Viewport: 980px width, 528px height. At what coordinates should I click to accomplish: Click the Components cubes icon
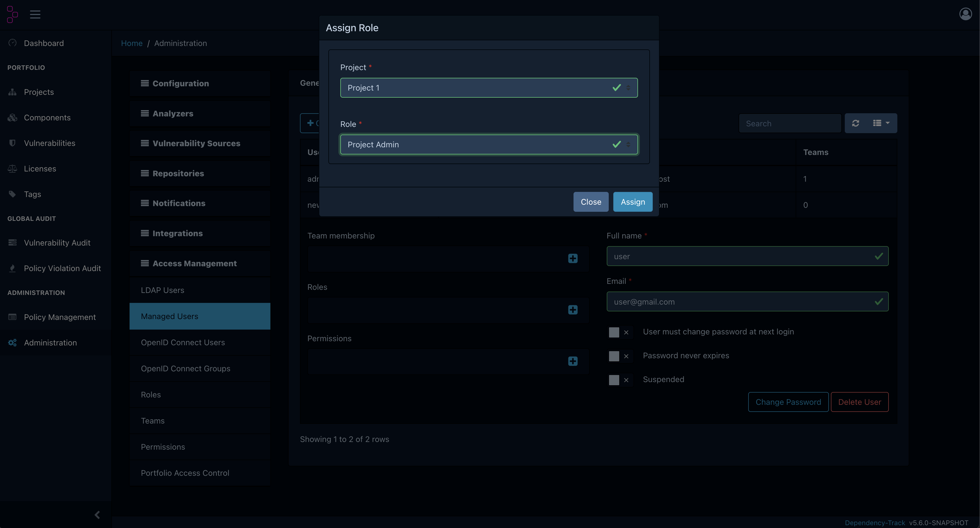click(x=12, y=118)
